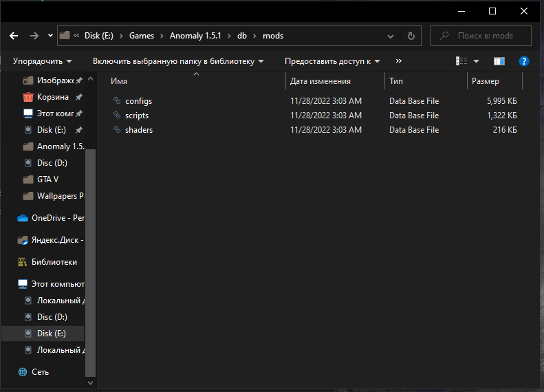544x392 pixels.
Task: Click the configs file icon
Action: click(x=116, y=101)
